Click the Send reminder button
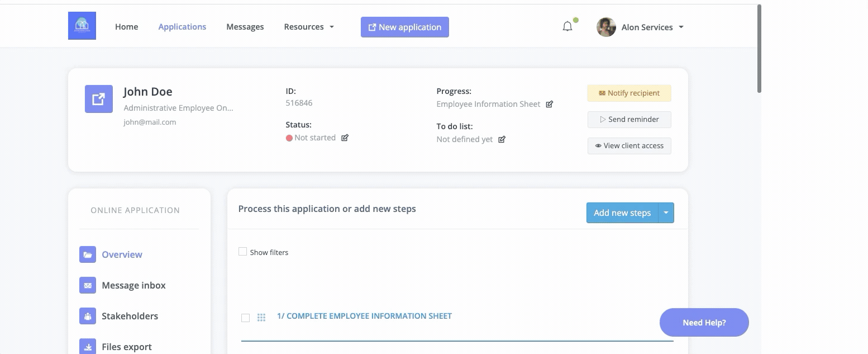Screen dimensions: 868x354 pos(629,119)
